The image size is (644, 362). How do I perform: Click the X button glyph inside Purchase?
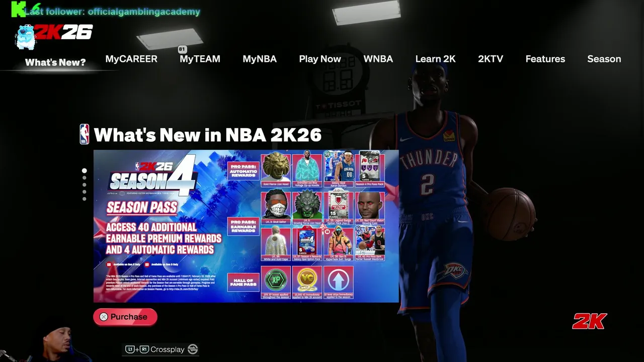pyautogui.click(x=104, y=317)
